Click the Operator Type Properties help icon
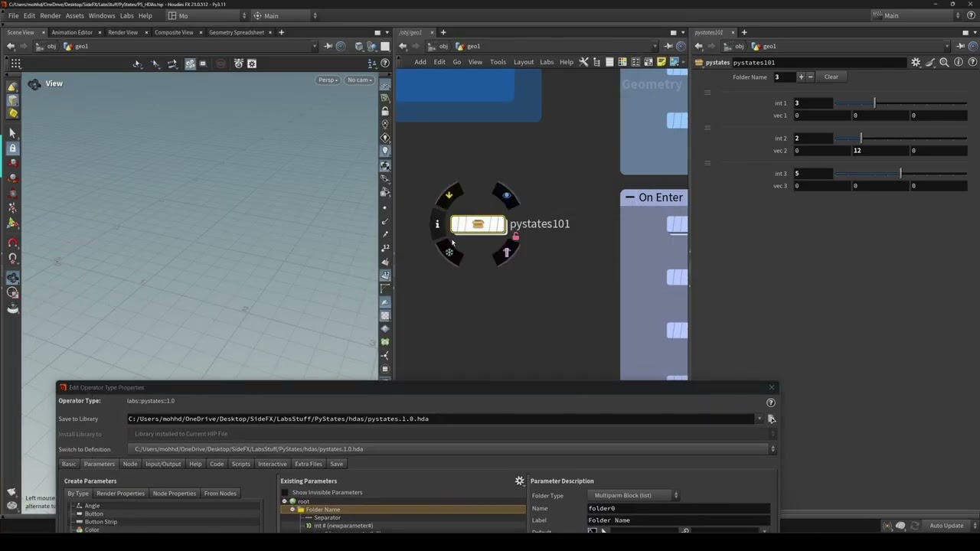980x551 pixels. [771, 403]
